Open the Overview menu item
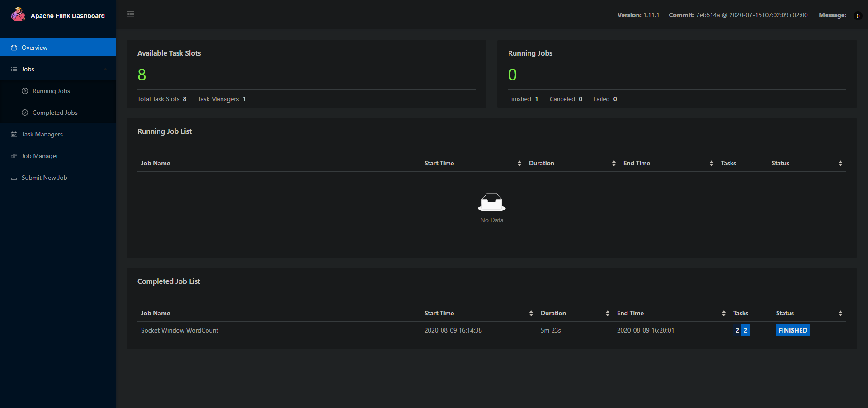 [58, 47]
